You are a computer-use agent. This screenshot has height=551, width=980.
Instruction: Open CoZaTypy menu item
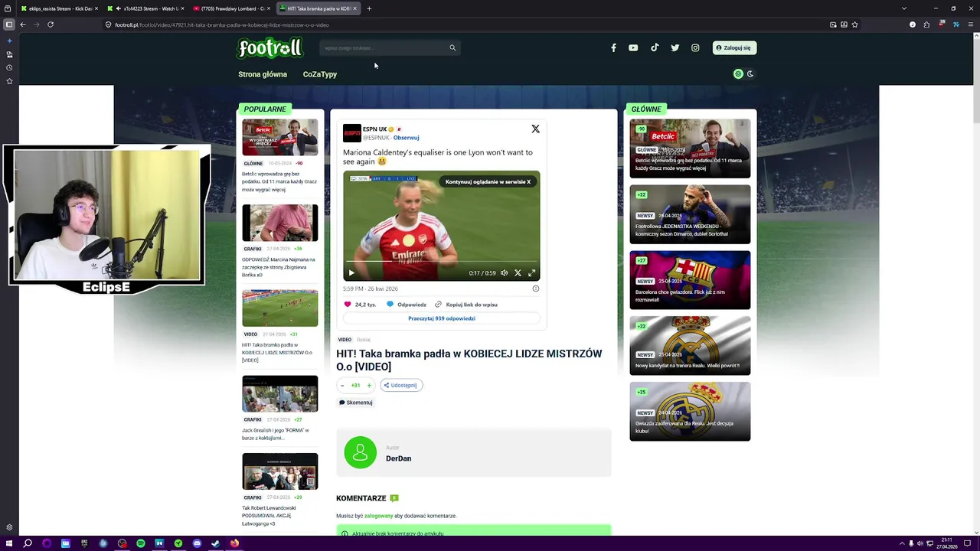click(320, 74)
